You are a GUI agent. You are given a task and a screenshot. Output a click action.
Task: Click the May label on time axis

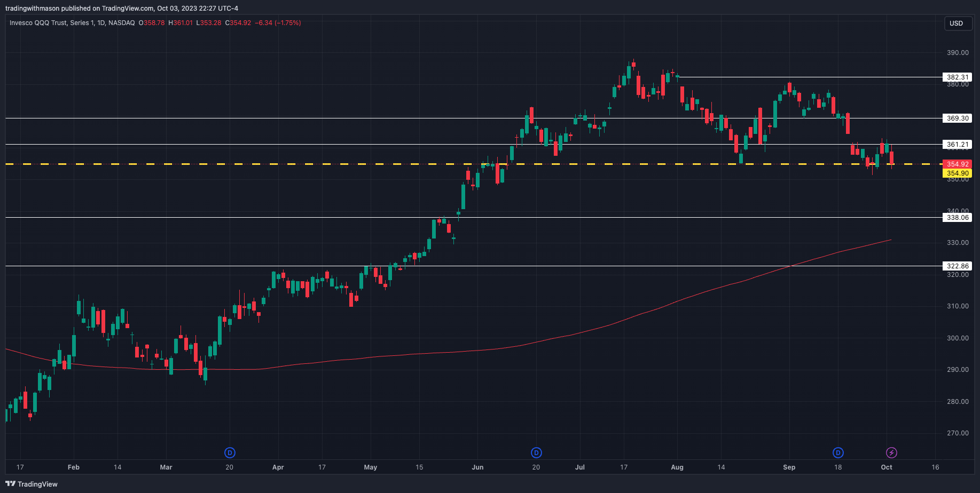[371, 467]
